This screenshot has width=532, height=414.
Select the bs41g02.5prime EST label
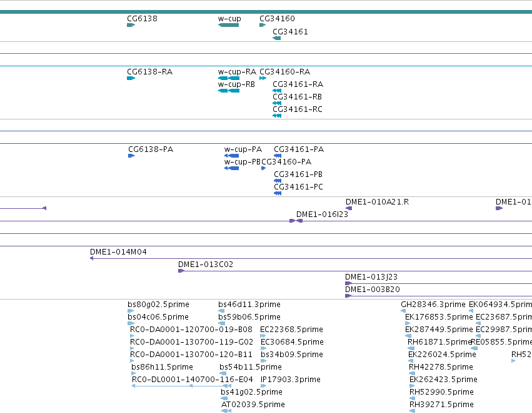click(x=251, y=392)
